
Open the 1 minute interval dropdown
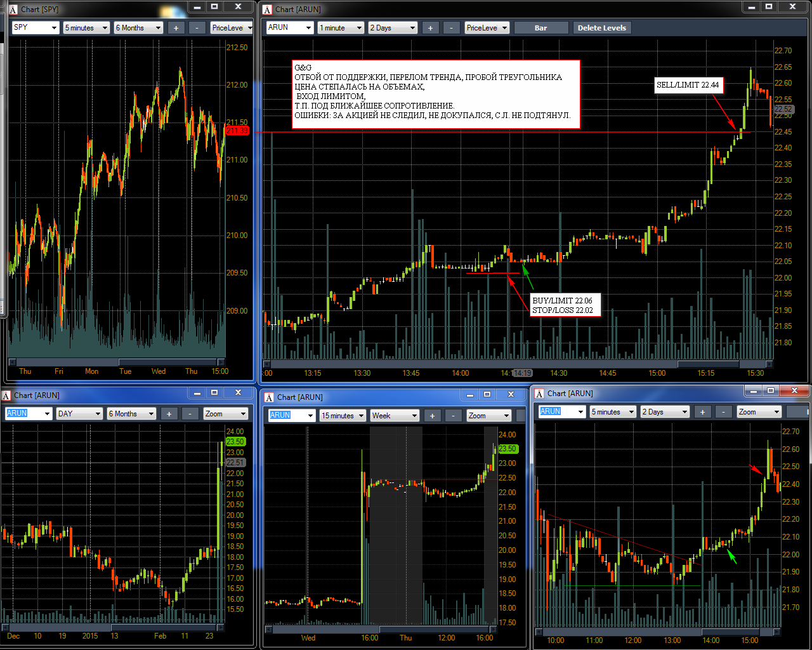coord(341,27)
